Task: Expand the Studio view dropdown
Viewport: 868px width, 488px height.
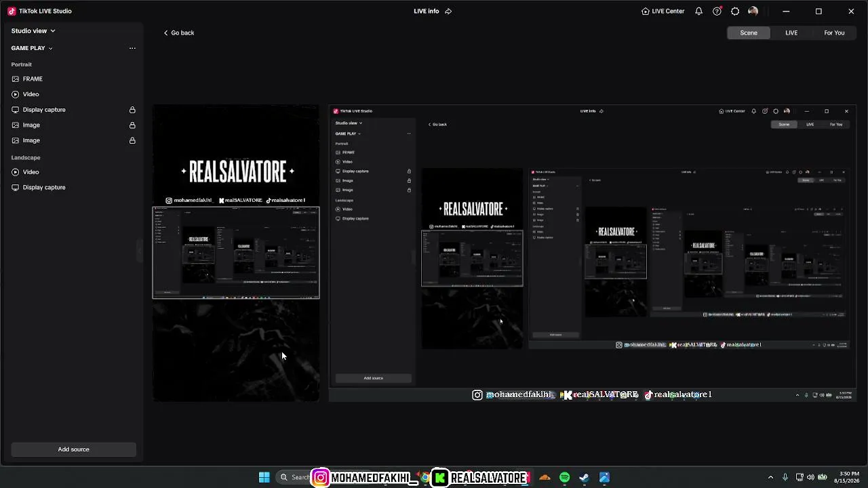Action: point(33,30)
